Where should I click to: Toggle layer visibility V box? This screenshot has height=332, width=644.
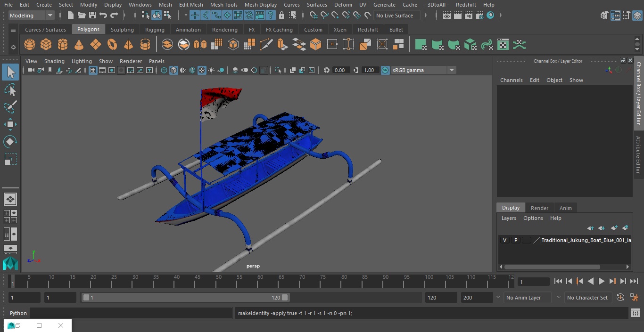[x=504, y=240]
